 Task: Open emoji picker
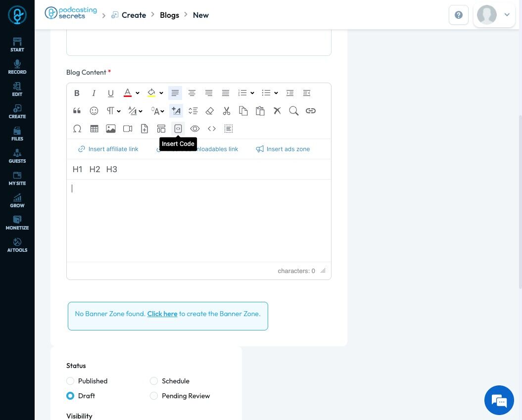coord(94,111)
